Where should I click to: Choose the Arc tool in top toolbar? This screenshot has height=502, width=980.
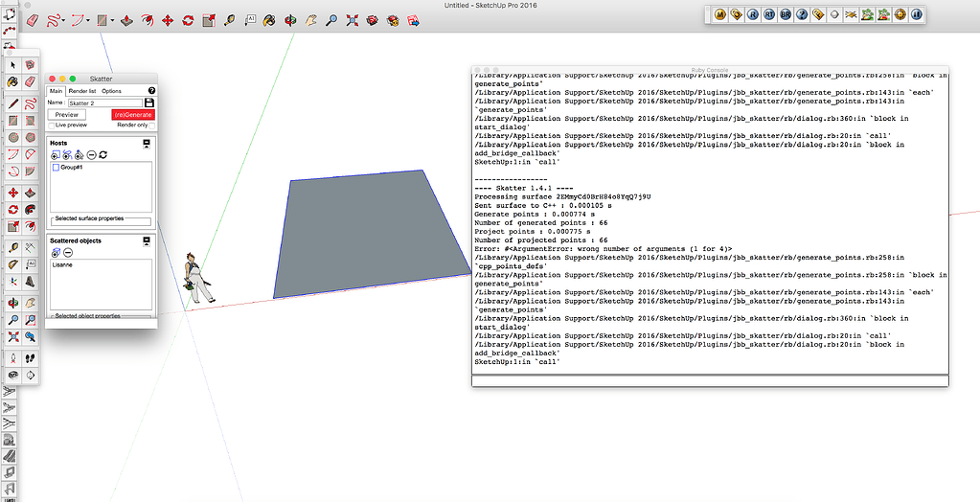click(78, 21)
